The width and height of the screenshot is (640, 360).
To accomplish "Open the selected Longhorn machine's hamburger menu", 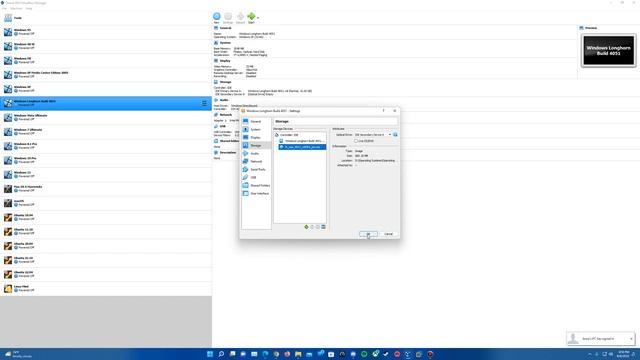I will [204, 103].
